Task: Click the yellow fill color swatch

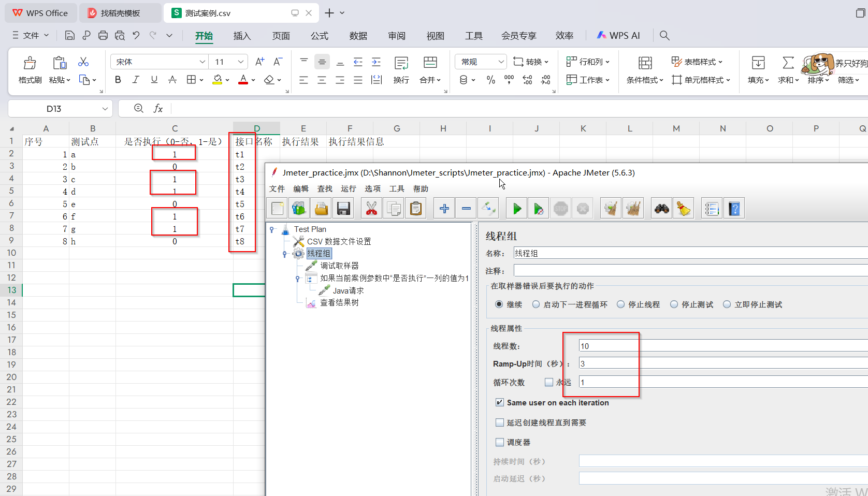Action: pos(218,80)
